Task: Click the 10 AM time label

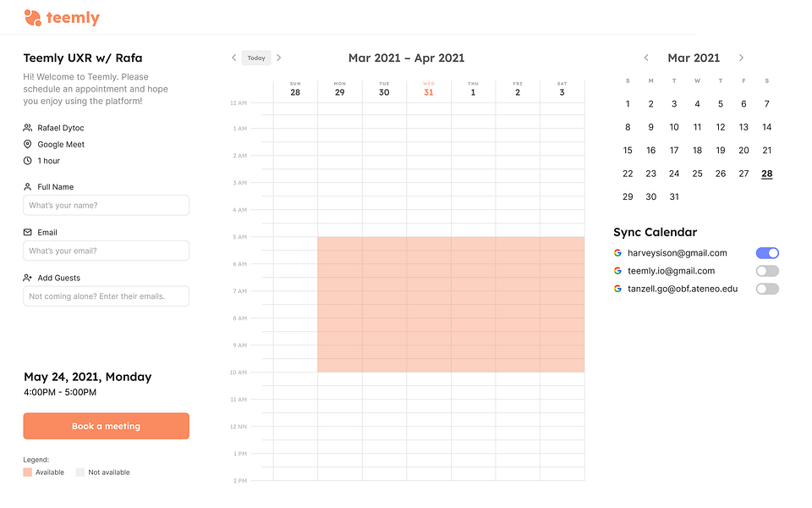Action: (239, 373)
